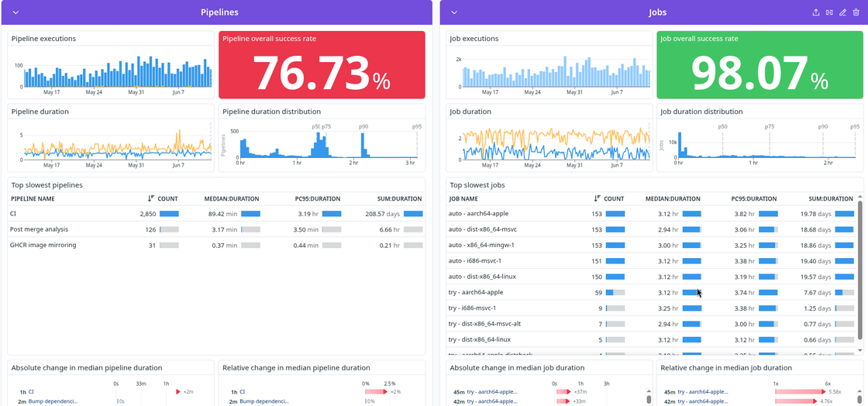Click the 19.78 days sum duration value
Viewport: 868px width, 406px height.
click(x=816, y=214)
